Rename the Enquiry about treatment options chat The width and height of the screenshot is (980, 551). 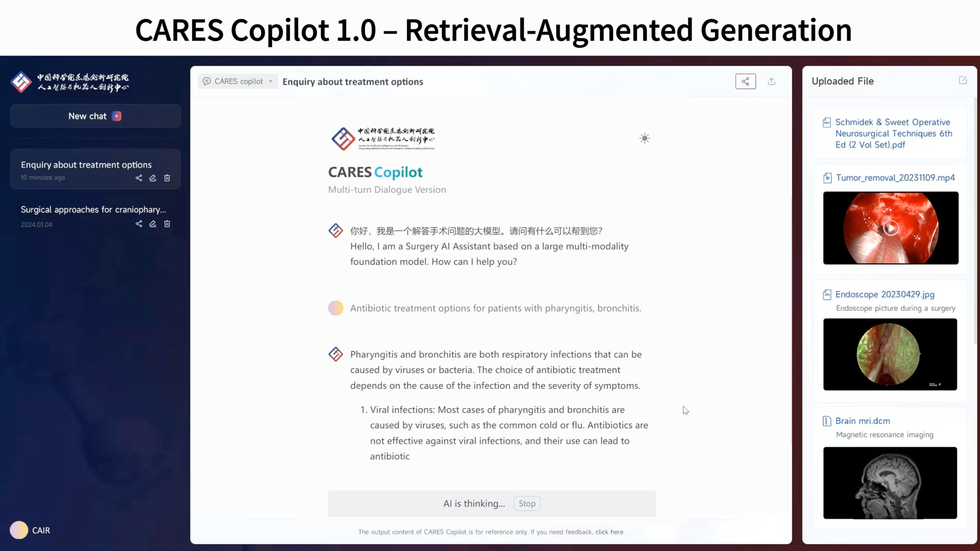[153, 178]
